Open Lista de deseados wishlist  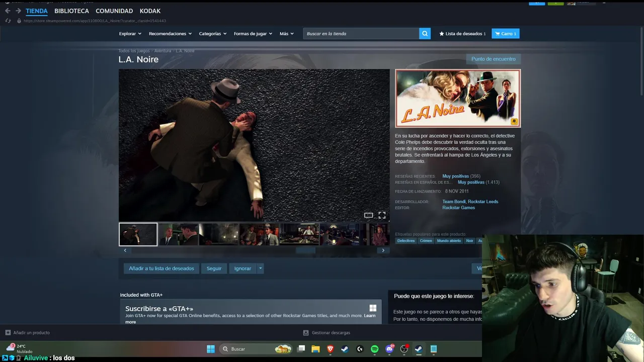point(463,34)
